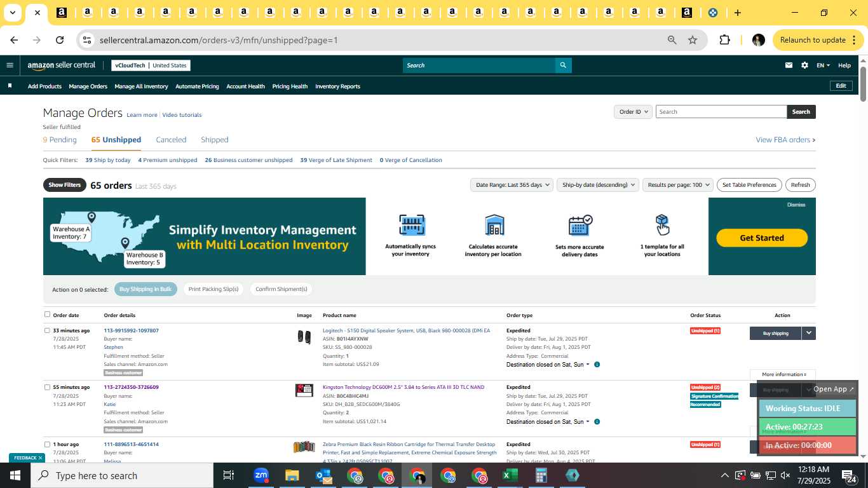The width and height of the screenshot is (868, 488).
Task: Open the Seller Central hamburger menu
Action: pos(10,65)
